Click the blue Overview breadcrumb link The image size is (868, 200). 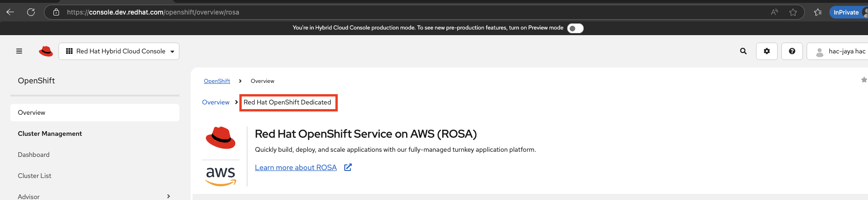click(x=215, y=102)
